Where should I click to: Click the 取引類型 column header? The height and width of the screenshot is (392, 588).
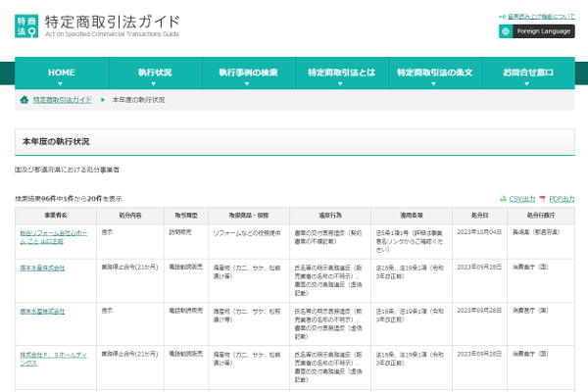coord(186,216)
